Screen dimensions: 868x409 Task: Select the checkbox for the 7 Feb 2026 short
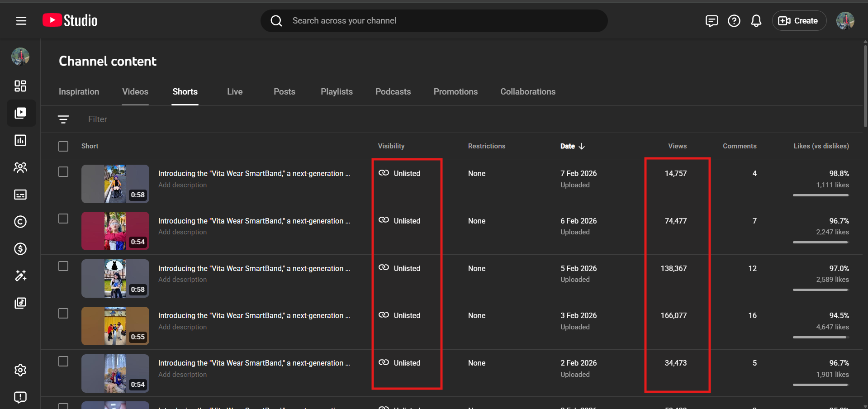click(x=63, y=172)
